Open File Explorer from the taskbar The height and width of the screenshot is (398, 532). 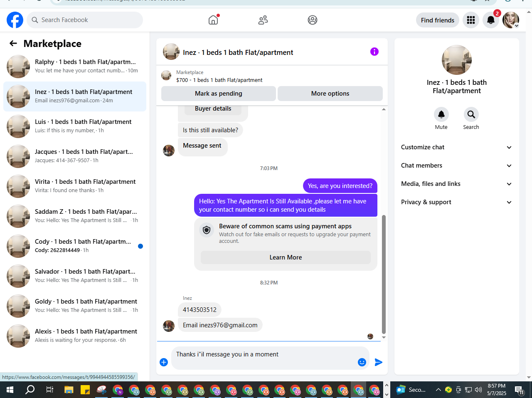pos(69,390)
